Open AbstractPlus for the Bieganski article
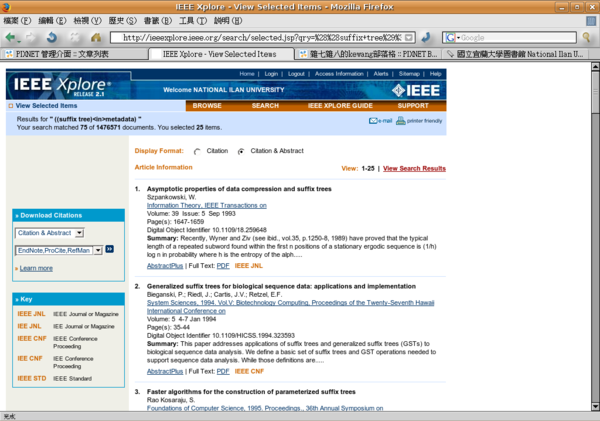The width and height of the screenshot is (600, 421). click(165, 372)
